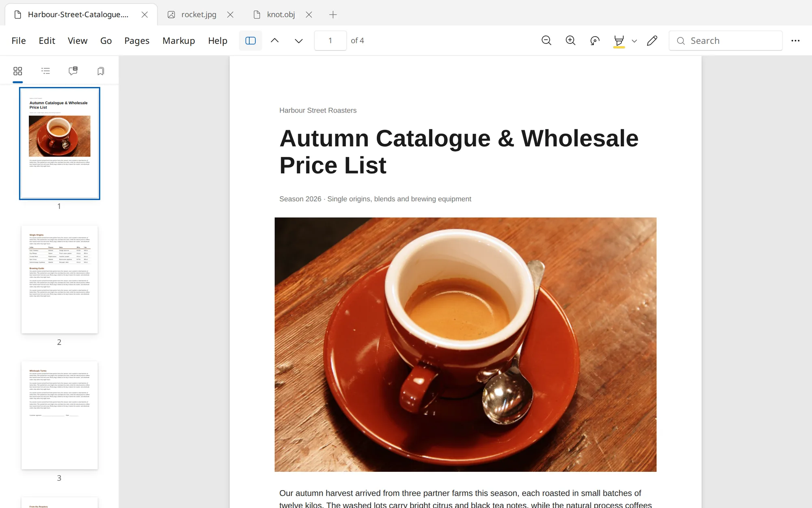Show bookmarks in sidebar
This screenshot has height=508, width=812.
pos(101,71)
